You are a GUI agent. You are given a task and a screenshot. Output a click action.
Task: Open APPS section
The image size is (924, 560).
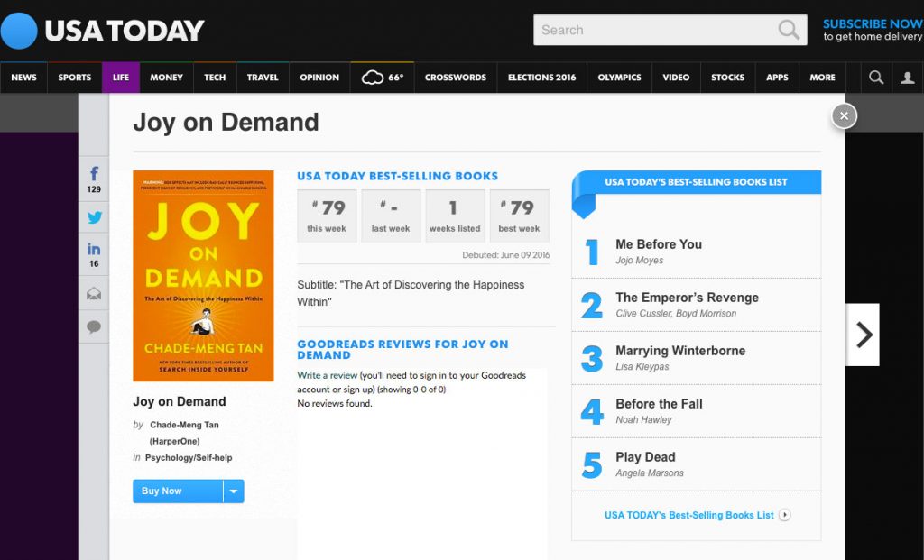(777, 78)
